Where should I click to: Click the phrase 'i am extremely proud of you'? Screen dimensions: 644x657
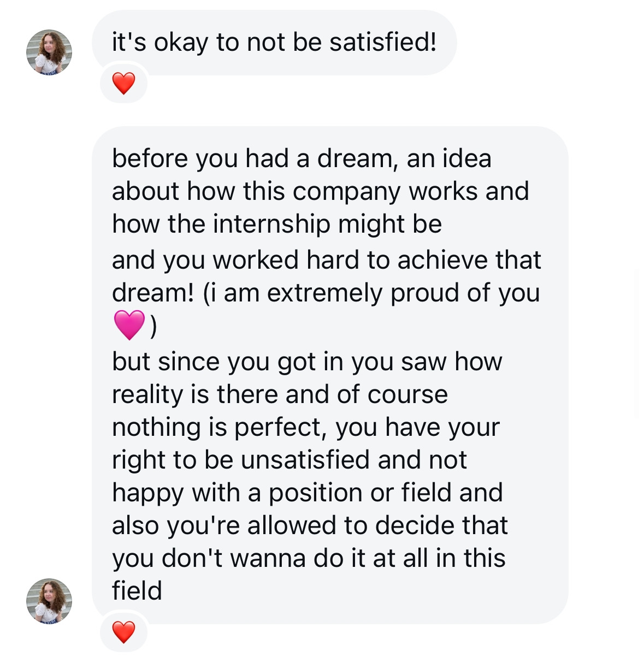377,293
